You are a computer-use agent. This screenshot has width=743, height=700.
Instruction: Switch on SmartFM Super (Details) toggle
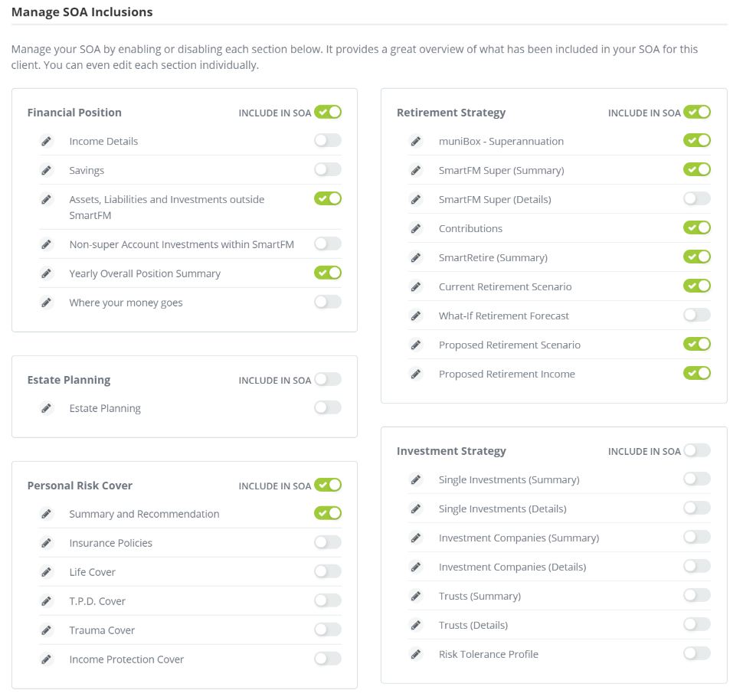(x=697, y=198)
